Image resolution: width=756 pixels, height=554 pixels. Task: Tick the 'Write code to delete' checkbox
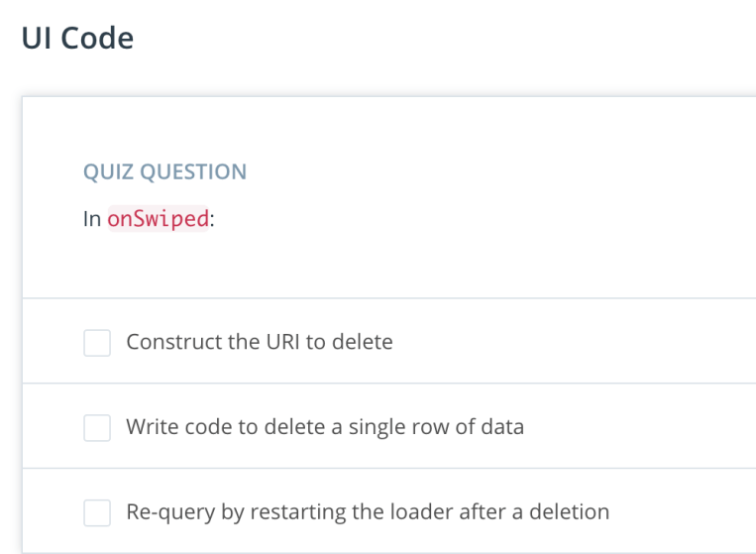(97, 428)
